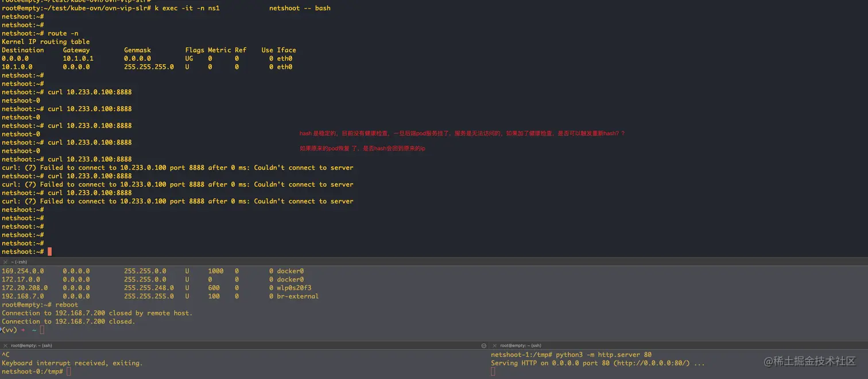
Task: Click the 'route -n' command line
Action: click(x=63, y=33)
